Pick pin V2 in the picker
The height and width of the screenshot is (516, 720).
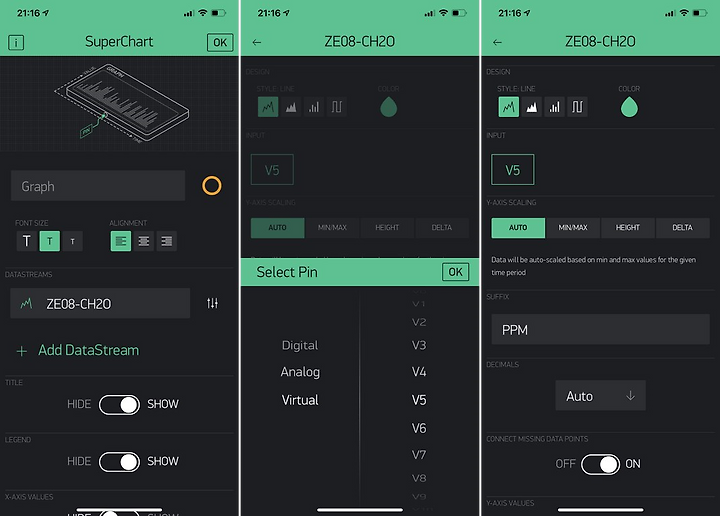coord(419,322)
